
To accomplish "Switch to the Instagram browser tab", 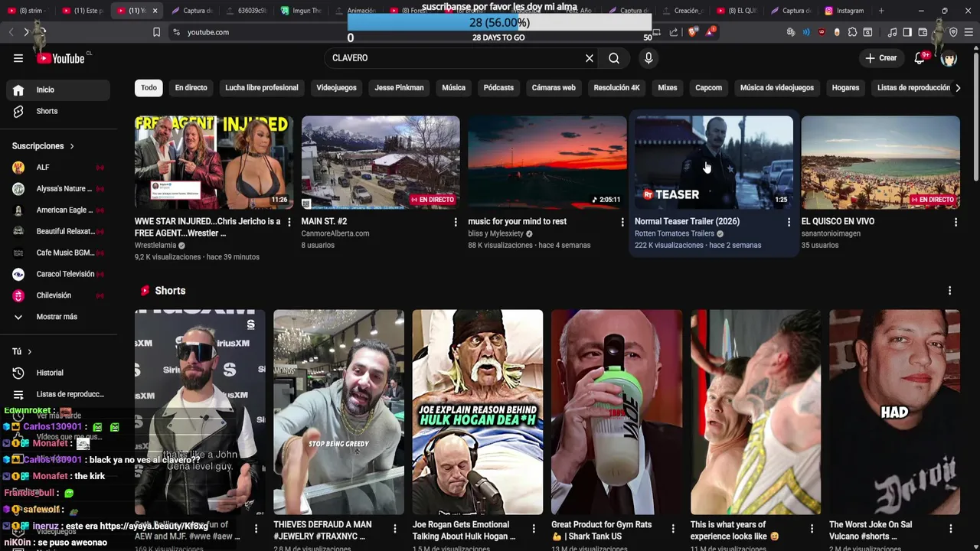I will pos(844,11).
